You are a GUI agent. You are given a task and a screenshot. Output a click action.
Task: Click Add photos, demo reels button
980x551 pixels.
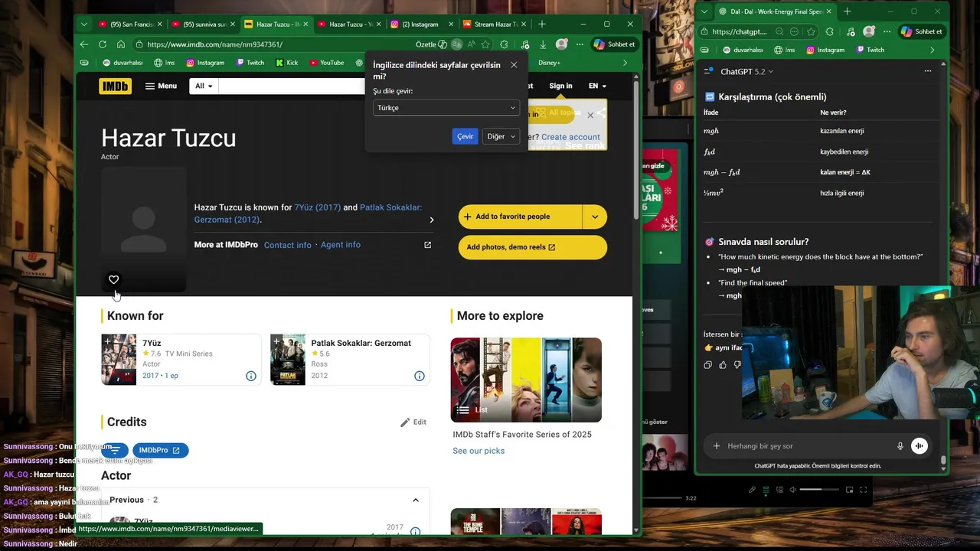pyautogui.click(x=533, y=247)
